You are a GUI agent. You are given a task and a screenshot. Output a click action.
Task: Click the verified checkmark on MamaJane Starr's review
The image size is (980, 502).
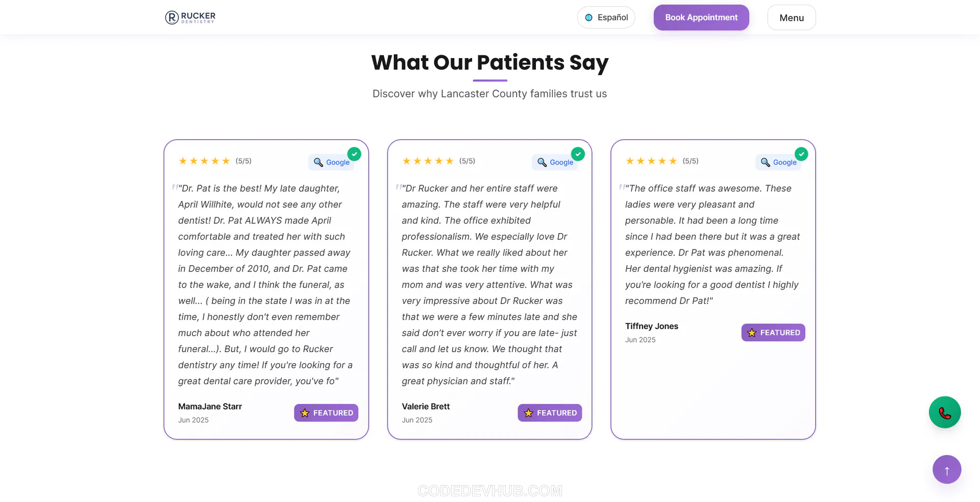(354, 154)
